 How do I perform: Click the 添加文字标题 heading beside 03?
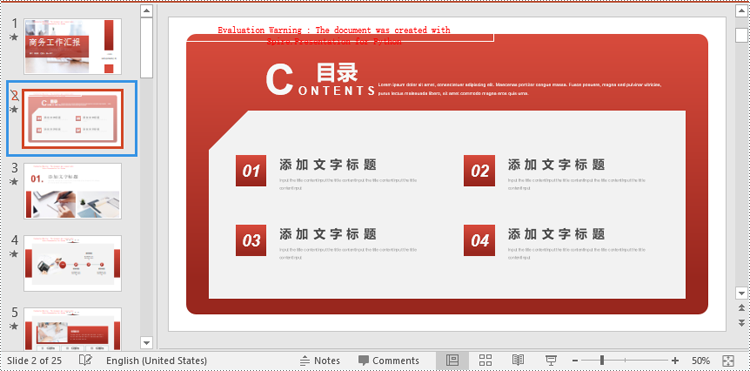(x=328, y=234)
